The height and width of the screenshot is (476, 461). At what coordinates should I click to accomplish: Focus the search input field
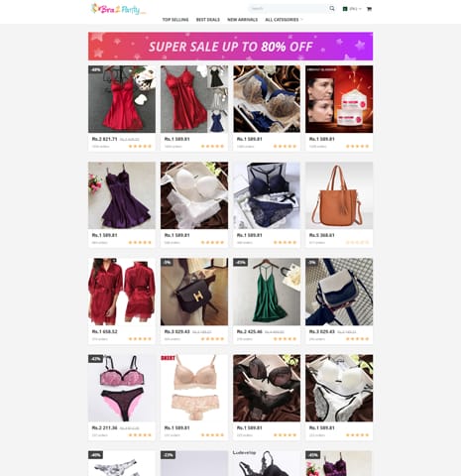click(x=288, y=9)
